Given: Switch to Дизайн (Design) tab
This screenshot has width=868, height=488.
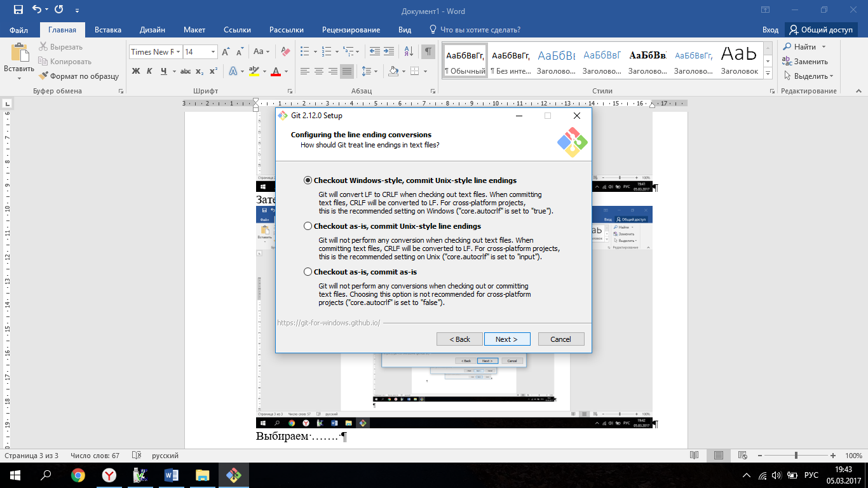Looking at the screenshot, I should coord(153,30).
